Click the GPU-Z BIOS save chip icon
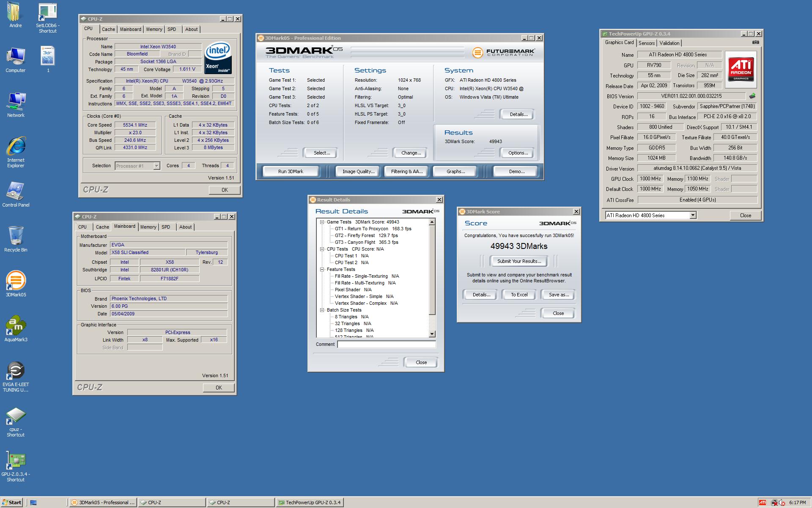Image resolution: width=812 pixels, height=508 pixels. pos(752,96)
